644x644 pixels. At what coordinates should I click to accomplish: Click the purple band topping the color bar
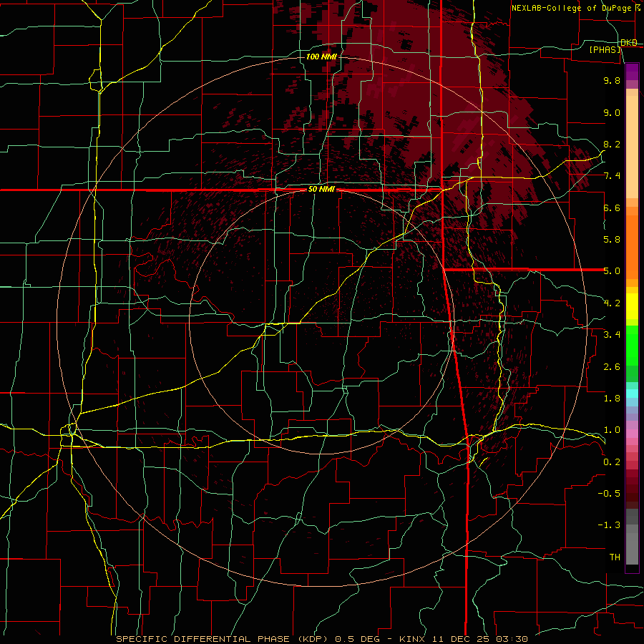[x=632, y=72]
